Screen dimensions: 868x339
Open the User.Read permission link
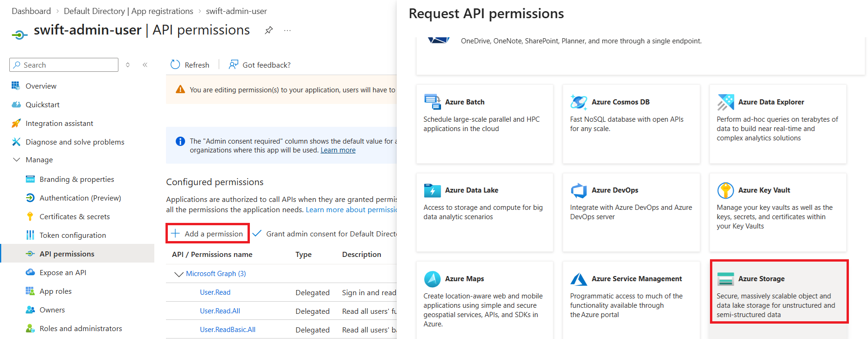(x=215, y=292)
